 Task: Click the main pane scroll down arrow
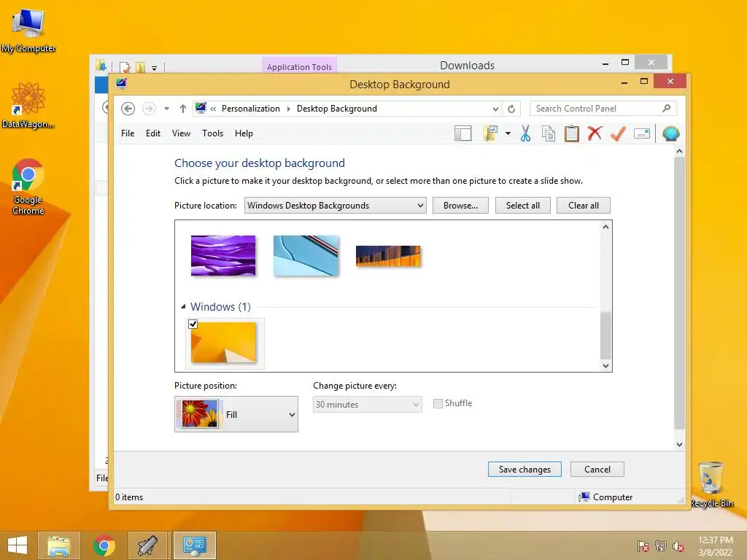coord(679,444)
